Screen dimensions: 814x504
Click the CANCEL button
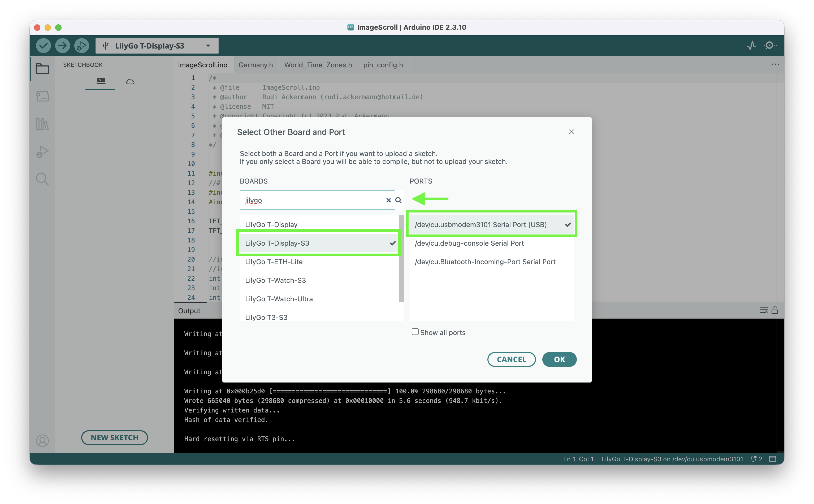[x=511, y=359]
